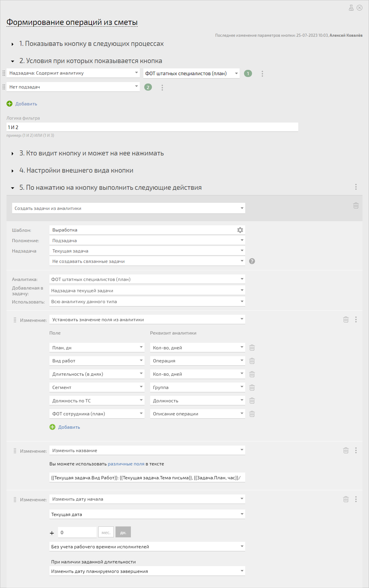Viewport: 369px width, 588px height.
Task: Delete the Сегмент mapping row
Action: tap(252, 388)
